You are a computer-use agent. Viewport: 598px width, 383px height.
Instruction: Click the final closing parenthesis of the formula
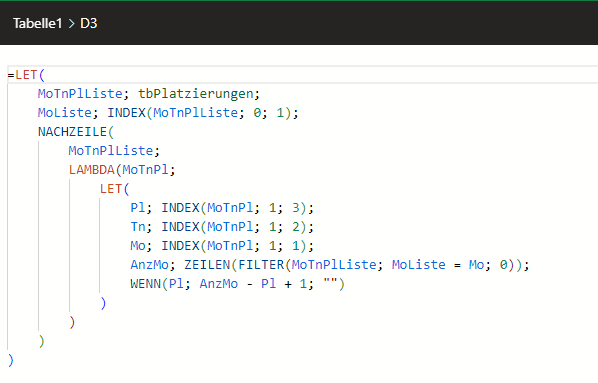pyautogui.click(x=11, y=360)
